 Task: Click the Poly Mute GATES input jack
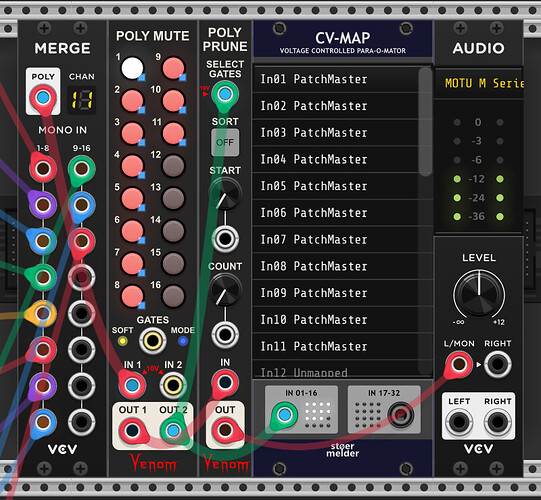point(153,341)
